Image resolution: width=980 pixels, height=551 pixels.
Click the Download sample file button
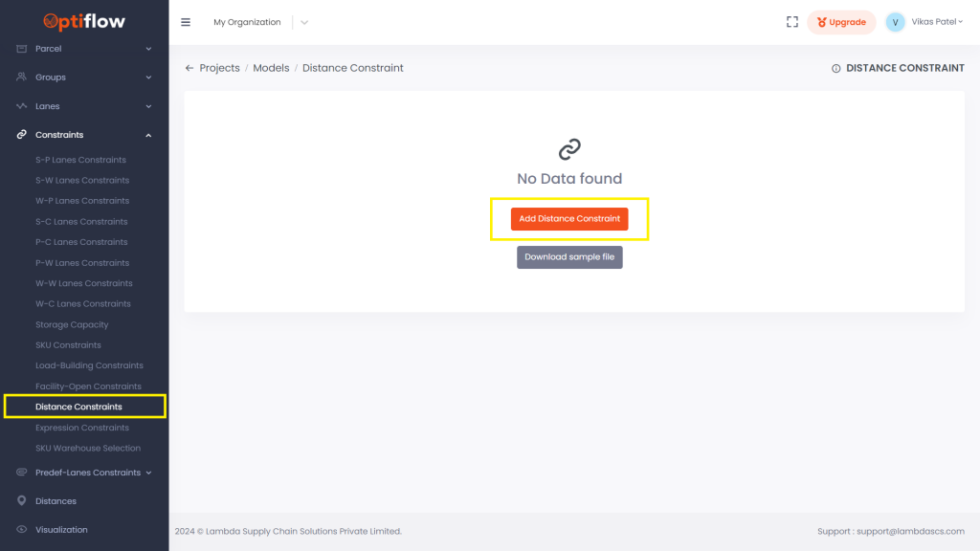[x=569, y=257]
